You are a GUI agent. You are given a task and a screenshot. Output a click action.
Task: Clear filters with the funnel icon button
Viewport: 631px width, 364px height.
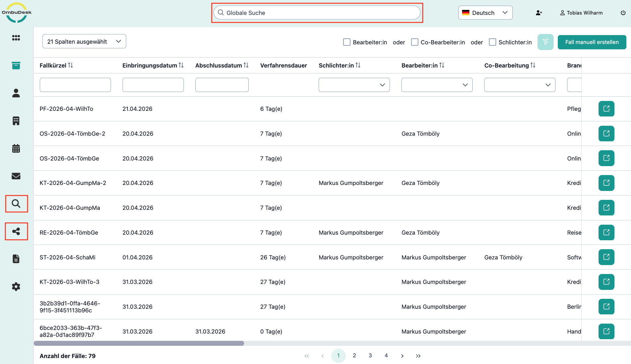point(545,42)
